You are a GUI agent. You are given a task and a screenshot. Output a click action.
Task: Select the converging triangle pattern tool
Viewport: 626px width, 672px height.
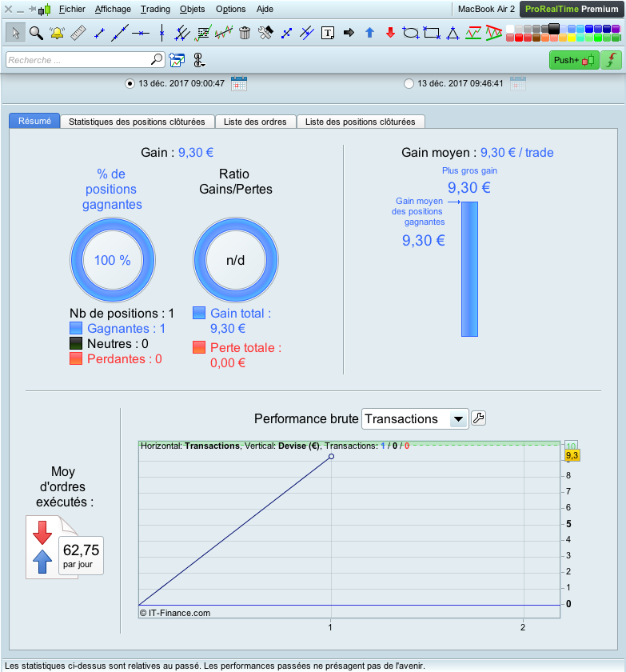[494, 33]
